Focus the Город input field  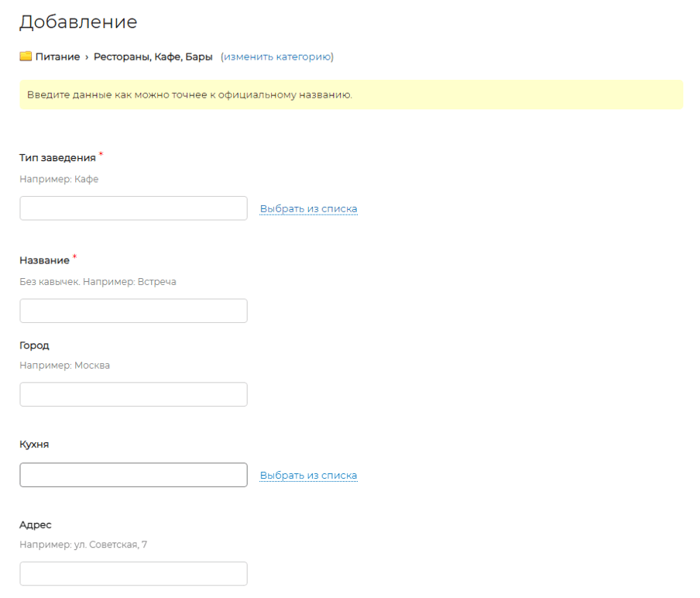[133, 394]
